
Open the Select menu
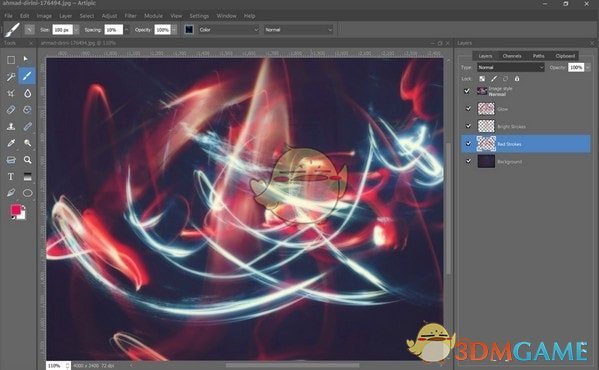tap(87, 16)
